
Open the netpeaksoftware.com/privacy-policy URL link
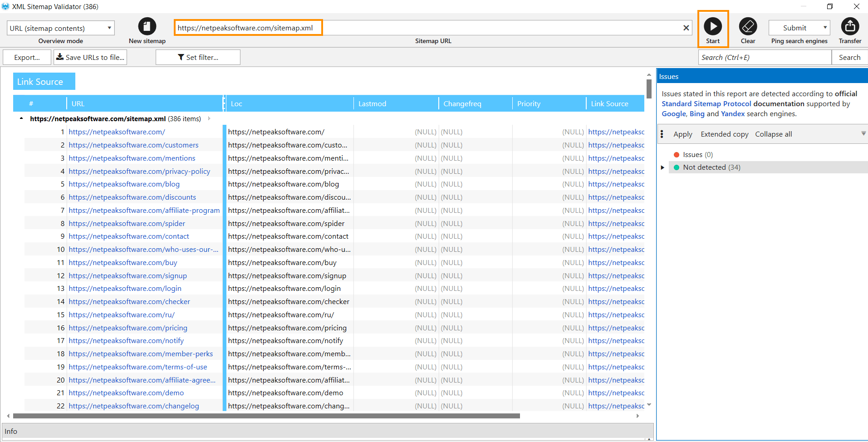point(139,171)
